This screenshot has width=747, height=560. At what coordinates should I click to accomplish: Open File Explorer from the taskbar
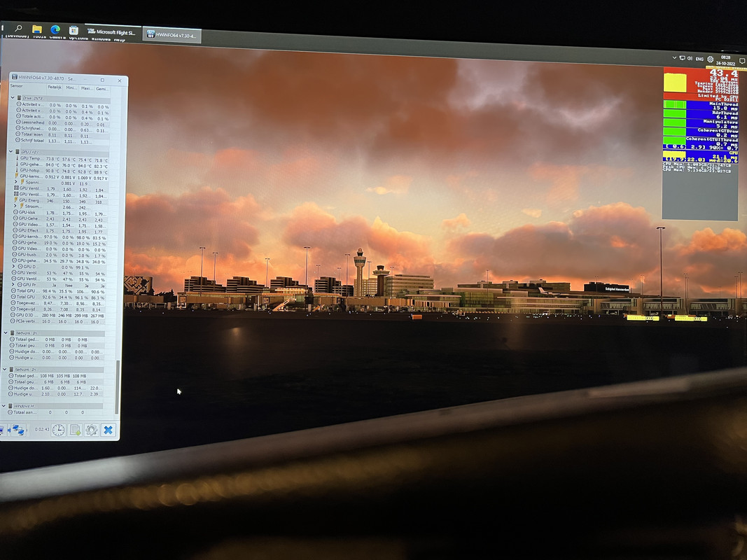pos(36,29)
